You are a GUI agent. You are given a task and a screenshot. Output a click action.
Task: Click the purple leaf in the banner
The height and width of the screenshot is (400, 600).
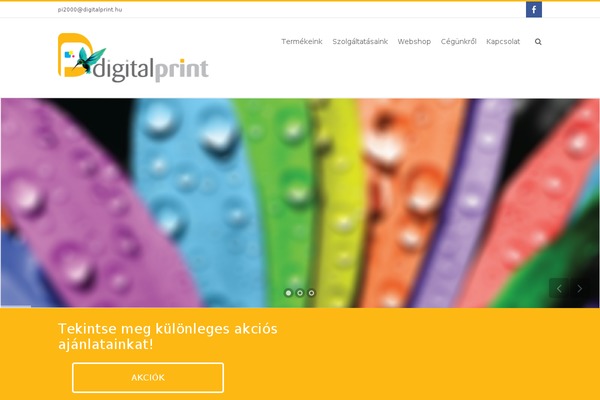tap(88, 214)
